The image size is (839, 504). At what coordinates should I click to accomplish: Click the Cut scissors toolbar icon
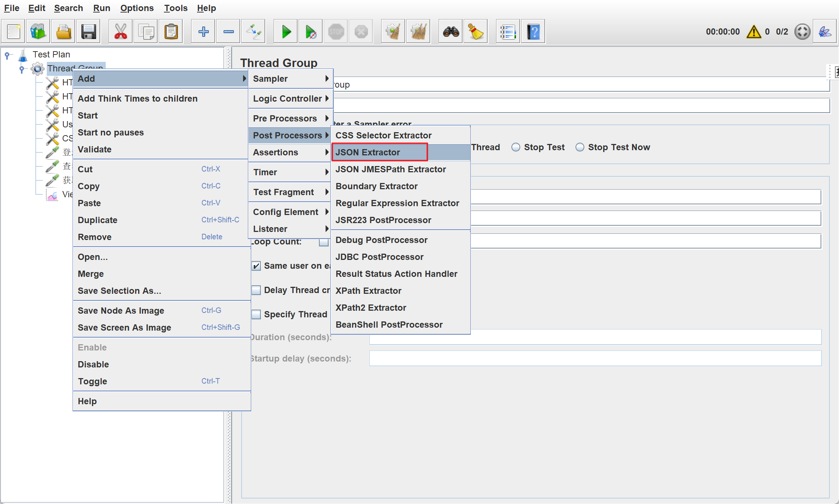click(x=121, y=32)
